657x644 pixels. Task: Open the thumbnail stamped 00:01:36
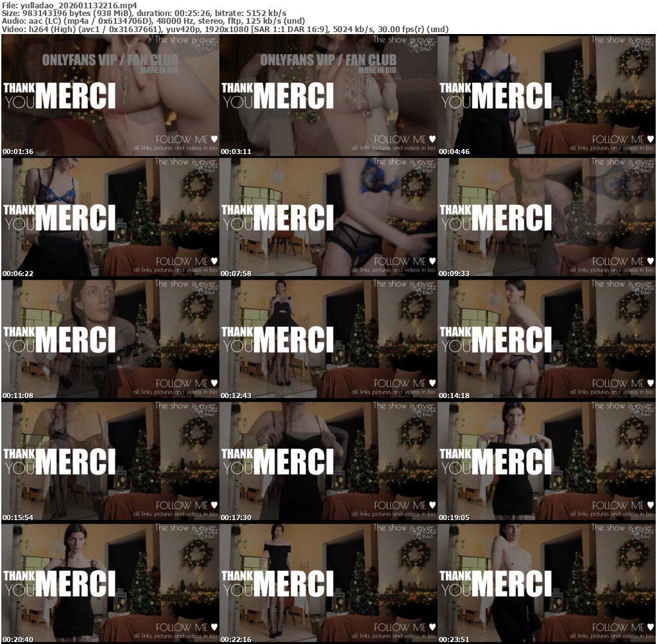110,96
